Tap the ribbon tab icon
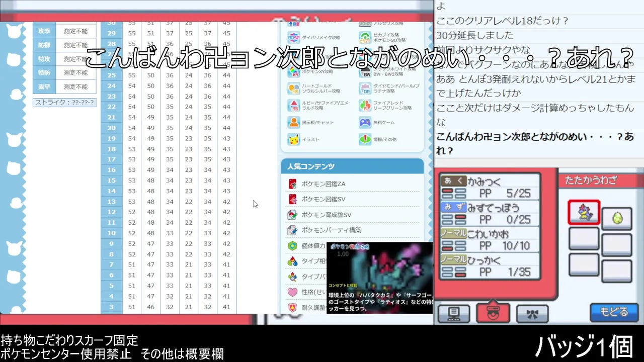Viewport: 644px width, 362px height. pyautogui.click(x=532, y=313)
